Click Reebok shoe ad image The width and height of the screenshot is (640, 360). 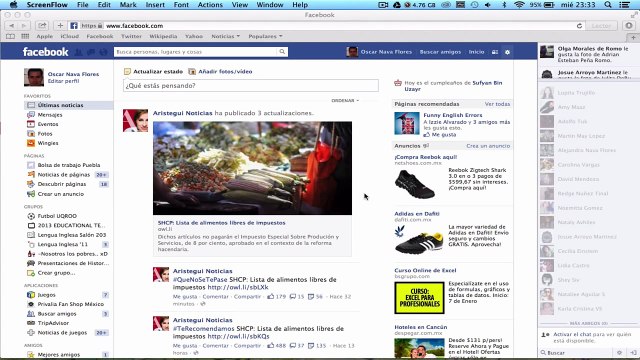pos(415,184)
